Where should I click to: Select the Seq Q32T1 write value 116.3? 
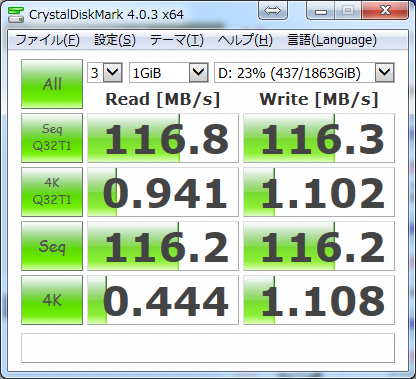319,138
